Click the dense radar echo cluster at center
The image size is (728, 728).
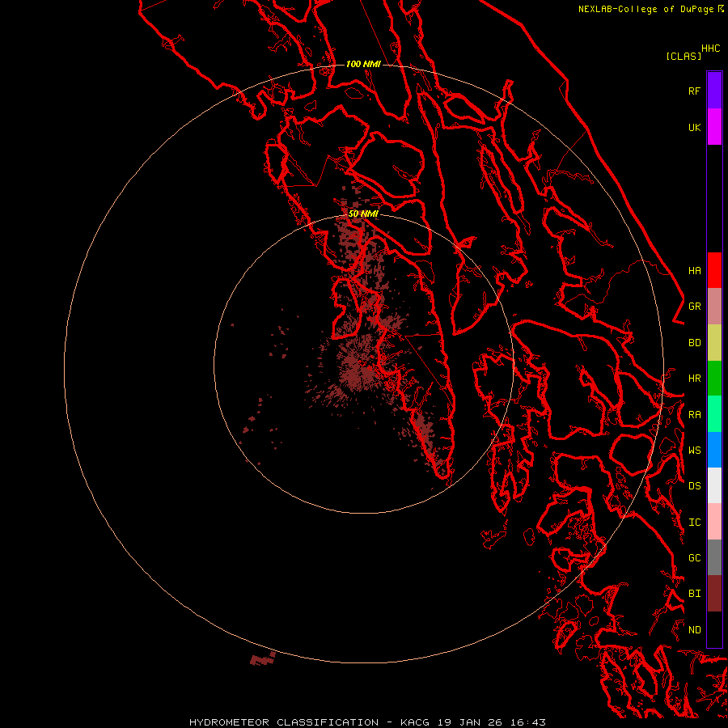356,368
